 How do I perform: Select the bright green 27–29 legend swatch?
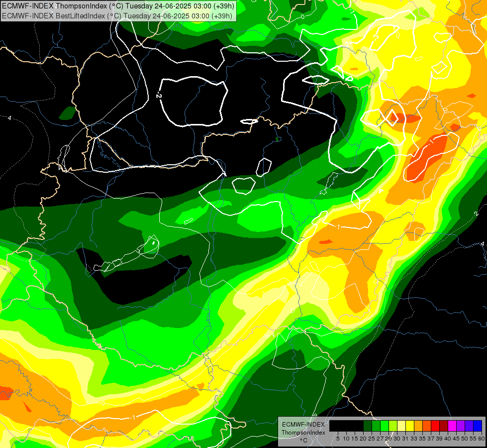click(x=385, y=426)
